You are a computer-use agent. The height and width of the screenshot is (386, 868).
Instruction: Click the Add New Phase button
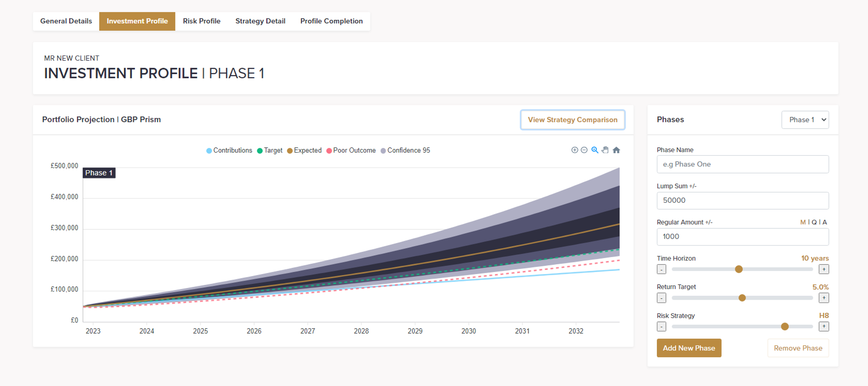[689, 348]
